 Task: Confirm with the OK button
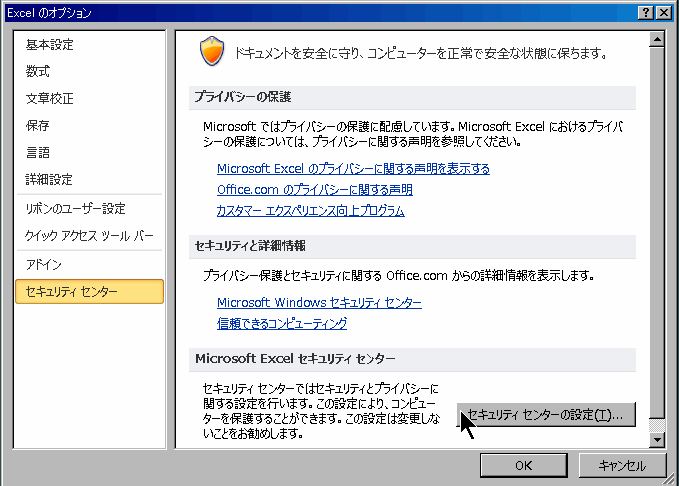point(524,466)
